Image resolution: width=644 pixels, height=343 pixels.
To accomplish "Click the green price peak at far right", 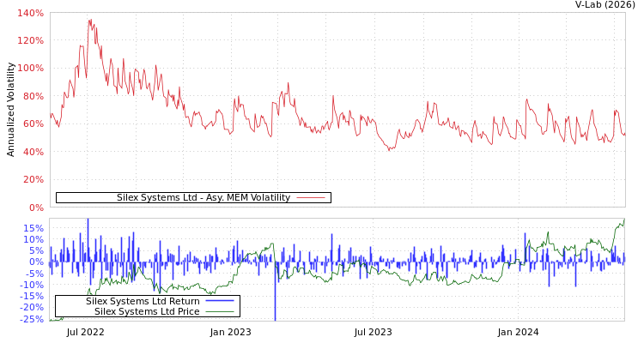I will [622, 223].
